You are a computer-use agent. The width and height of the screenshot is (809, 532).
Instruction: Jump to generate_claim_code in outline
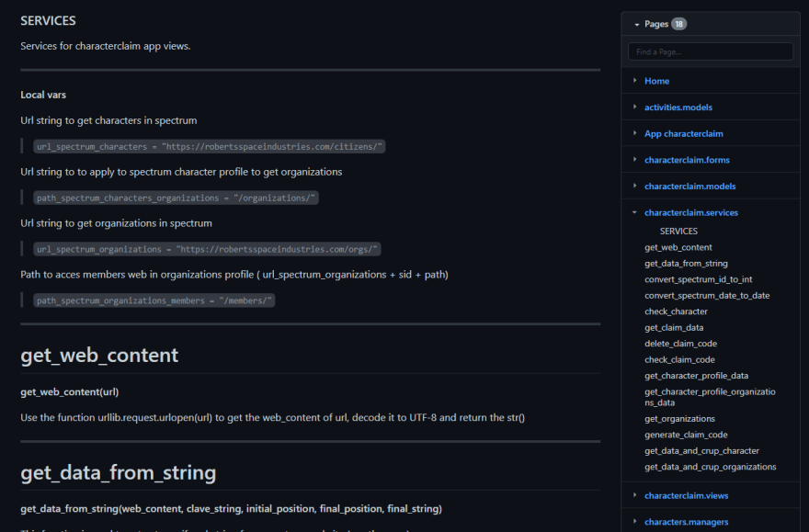[686, 435]
